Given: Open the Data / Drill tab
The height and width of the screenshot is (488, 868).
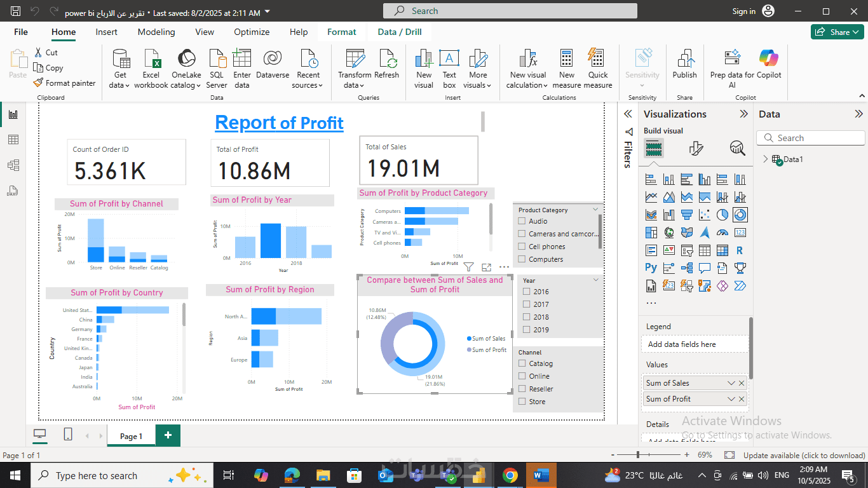Looking at the screenshot, I should [x=400, y=32].
